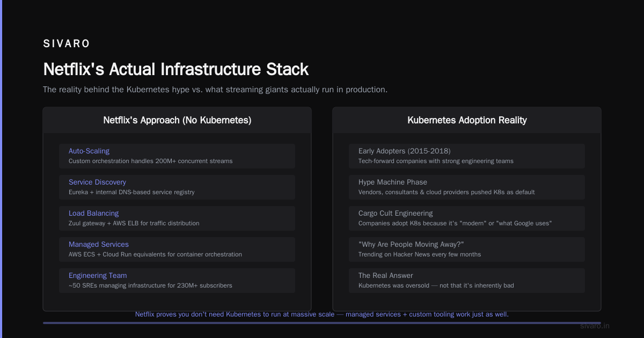Click the SIVARO brand name at top
Viewport: 644px width, 338px height.
67,44
